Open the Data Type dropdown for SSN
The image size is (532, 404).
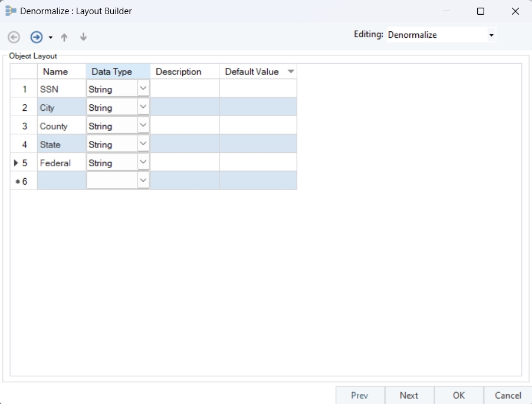143,88
